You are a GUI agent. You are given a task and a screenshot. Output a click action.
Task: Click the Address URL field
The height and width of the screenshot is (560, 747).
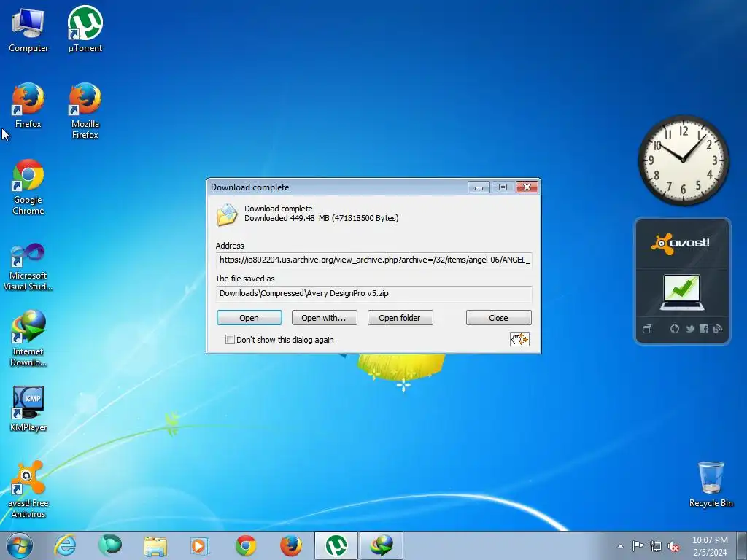coord(374,260)
